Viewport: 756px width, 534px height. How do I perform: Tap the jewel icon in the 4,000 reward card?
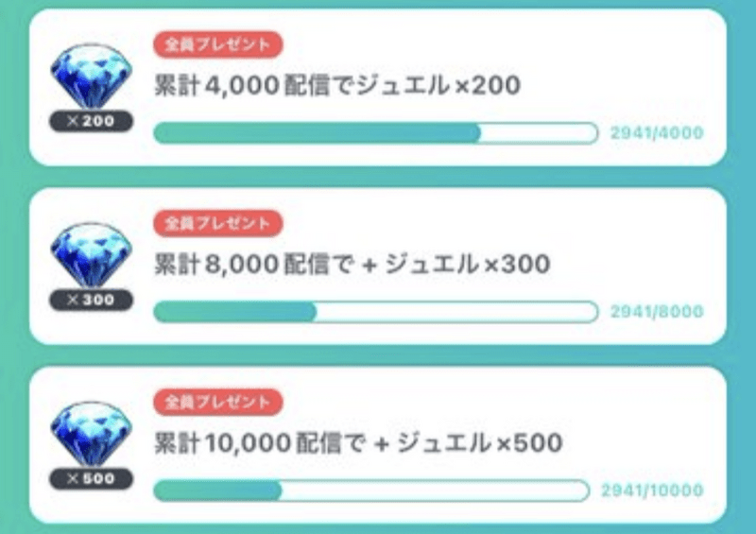tap(91, 77)
